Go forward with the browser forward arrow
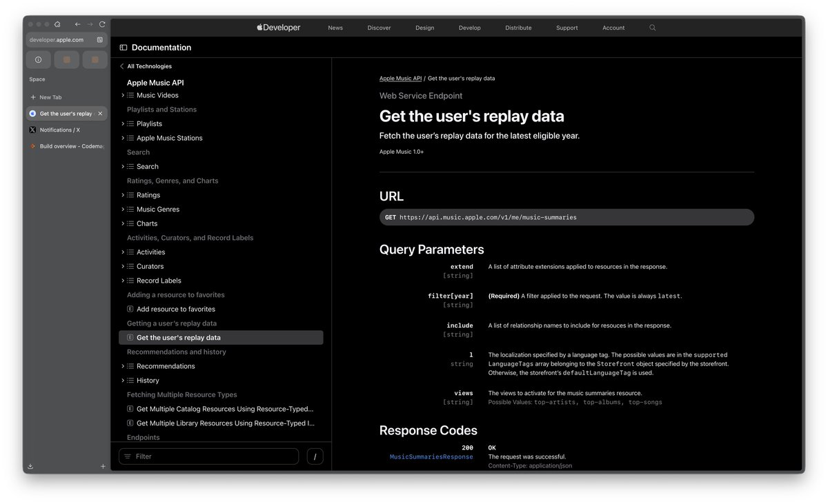Screen dimensions: 828x504 (90, 24)
